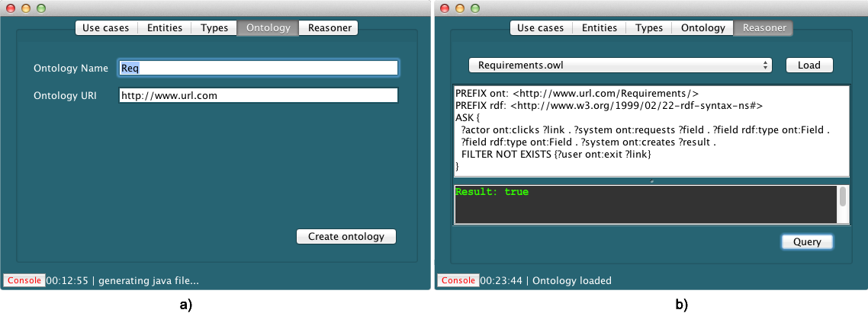Open the Console in right window status bar
Screen dimensions: 868x313
(x=458, y=280)
